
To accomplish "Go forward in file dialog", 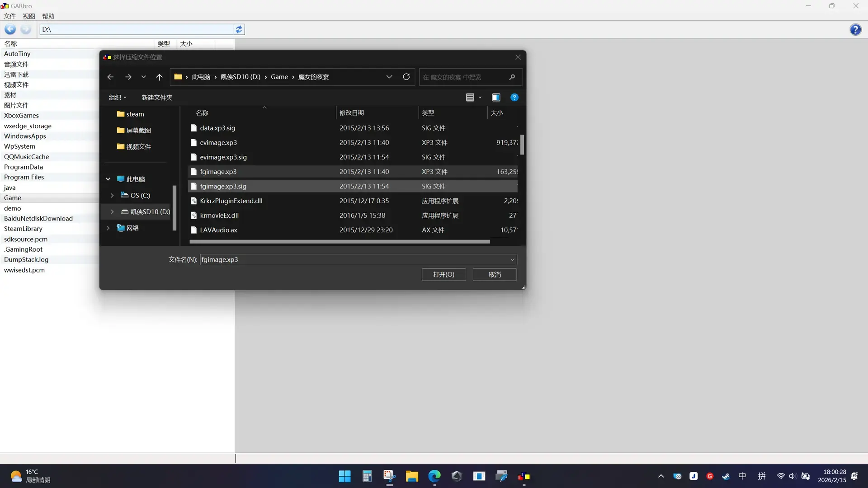I will [x=128, y=77].
